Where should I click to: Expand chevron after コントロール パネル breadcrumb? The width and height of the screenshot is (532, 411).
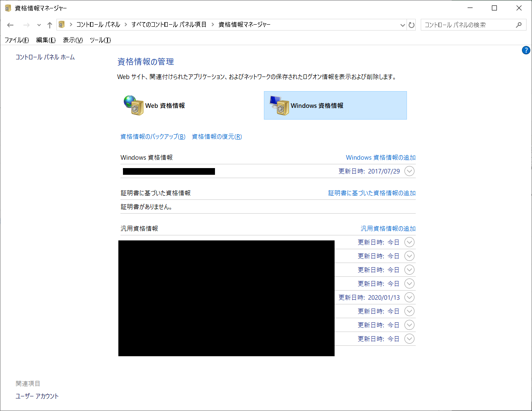point(126,25)
